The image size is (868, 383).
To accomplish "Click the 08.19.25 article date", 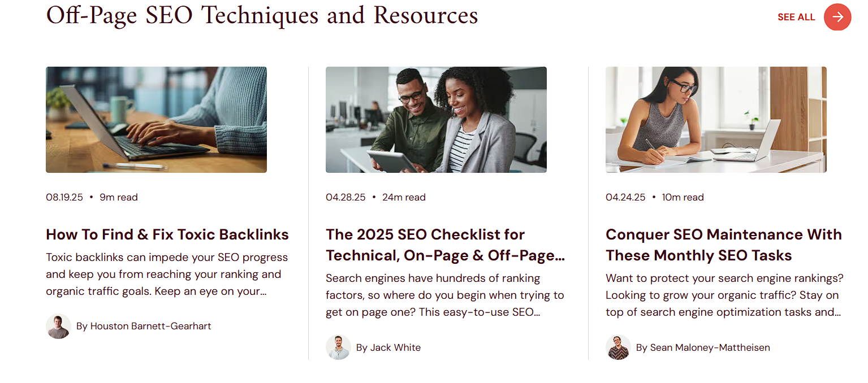I will 64,197.
